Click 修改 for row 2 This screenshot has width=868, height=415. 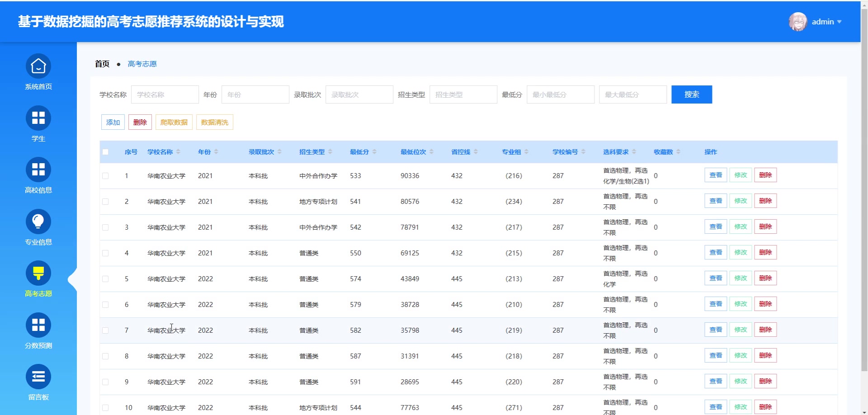(x=741, y=201)
